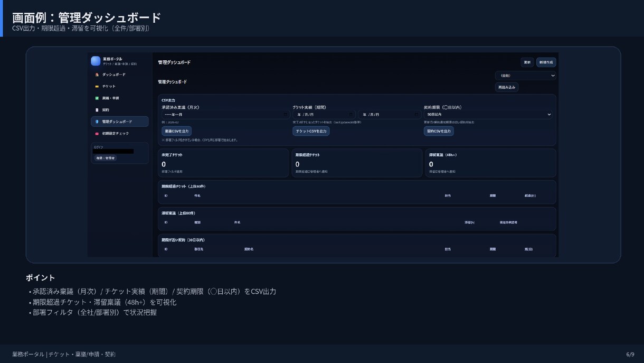Click 契約名 column header

tap(249, 249)
